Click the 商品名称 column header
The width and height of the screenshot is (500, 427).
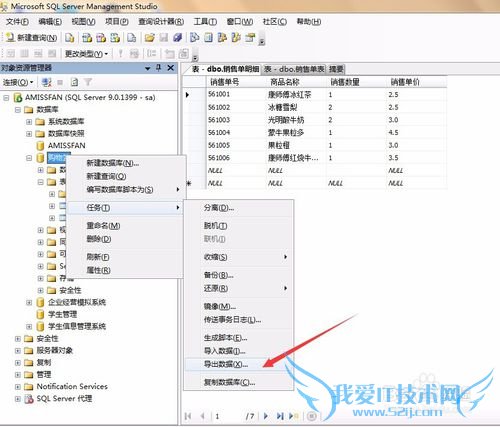click(x=296, y=82)
